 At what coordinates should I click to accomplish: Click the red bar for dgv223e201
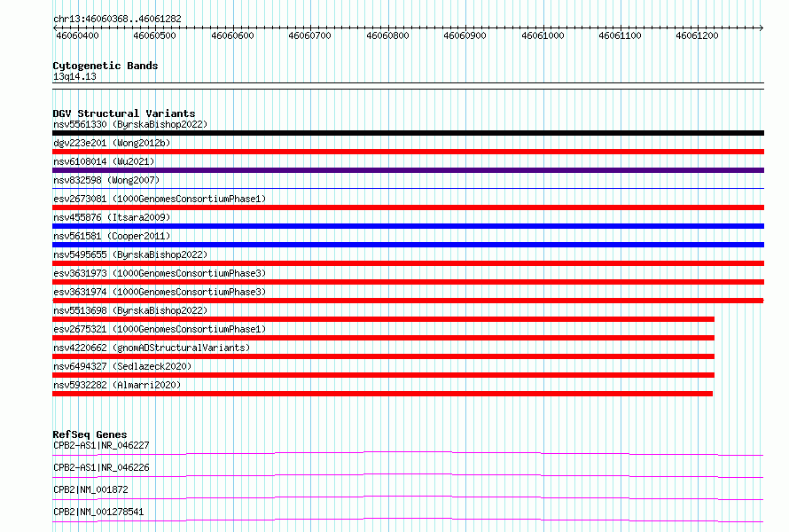408,152
